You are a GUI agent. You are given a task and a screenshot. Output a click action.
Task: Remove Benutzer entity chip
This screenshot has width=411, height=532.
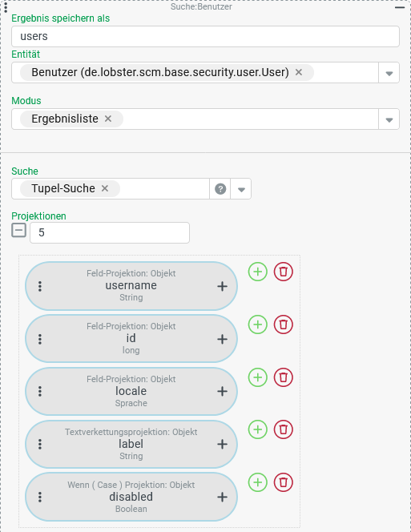pos(299,72)
